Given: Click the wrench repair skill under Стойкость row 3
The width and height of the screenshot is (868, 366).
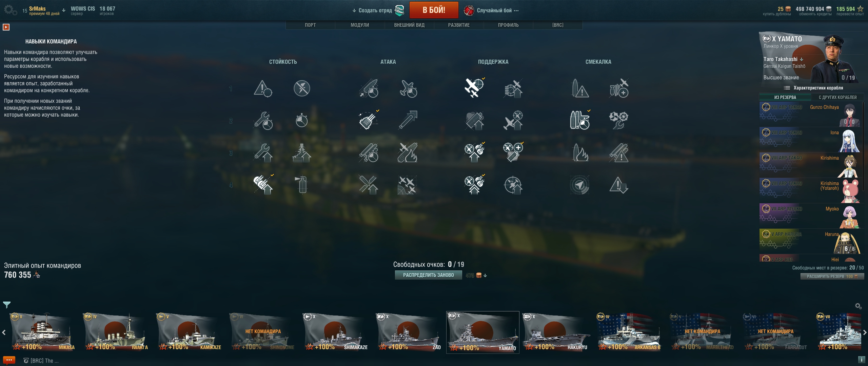Looking at the screenshot, I should (x=263, y=152).
